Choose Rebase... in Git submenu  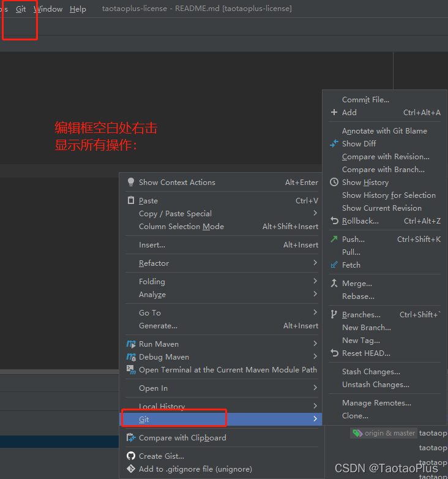384,296
